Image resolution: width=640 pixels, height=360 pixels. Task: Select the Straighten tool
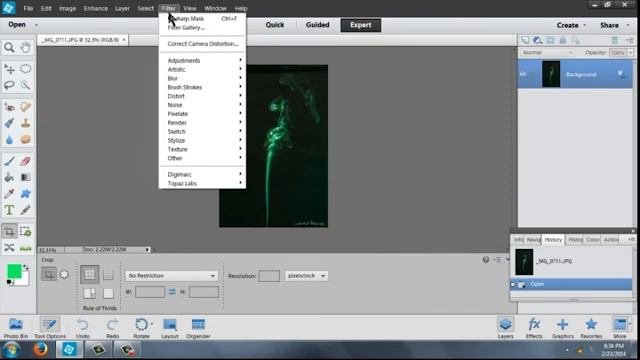coord(25,248)
